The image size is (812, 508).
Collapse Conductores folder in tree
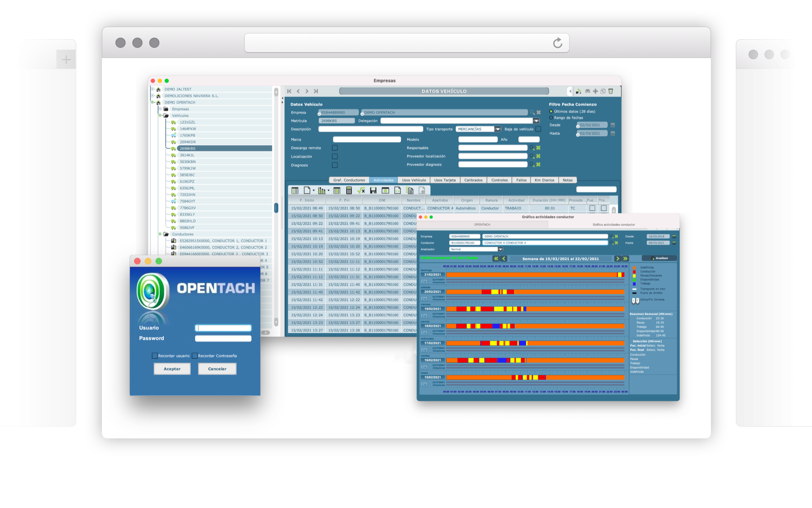tap(160, 234)
